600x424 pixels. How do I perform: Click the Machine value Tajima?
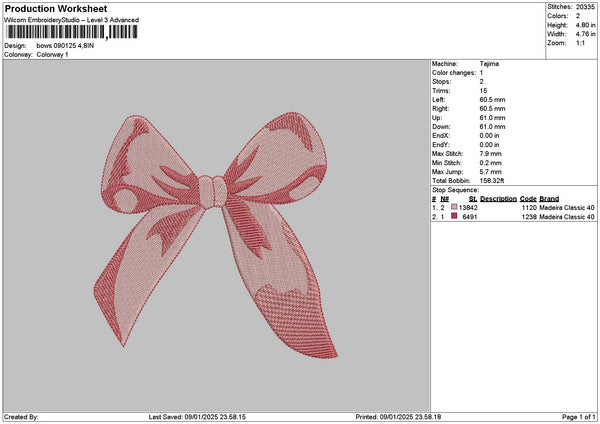pyautogui.click(x=490, y=65)
